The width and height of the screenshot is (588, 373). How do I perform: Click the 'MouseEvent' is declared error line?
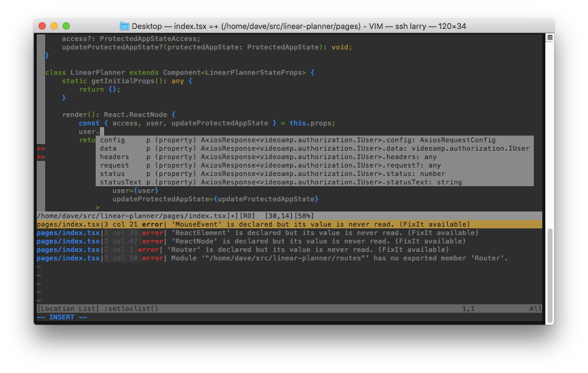click(289, 224)
